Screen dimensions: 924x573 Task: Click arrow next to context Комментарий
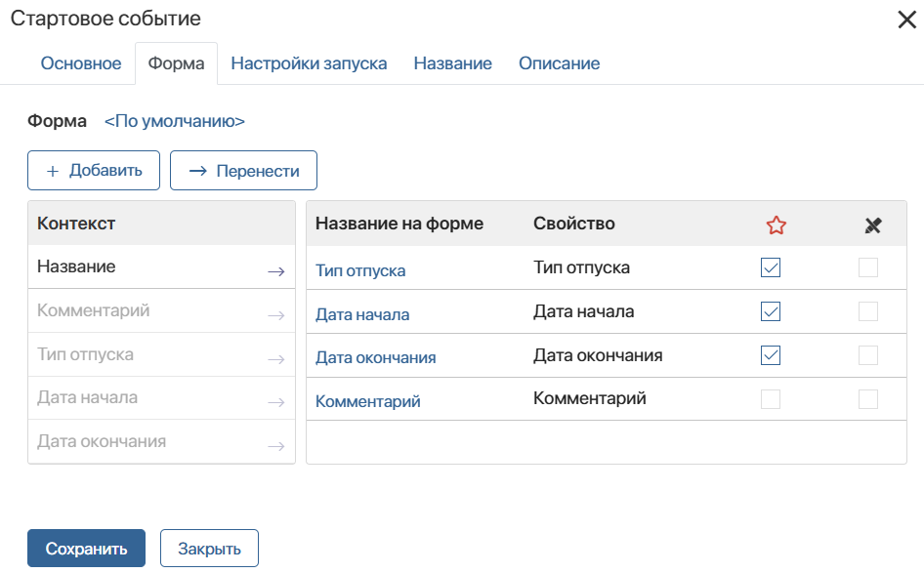coord(275,315)
